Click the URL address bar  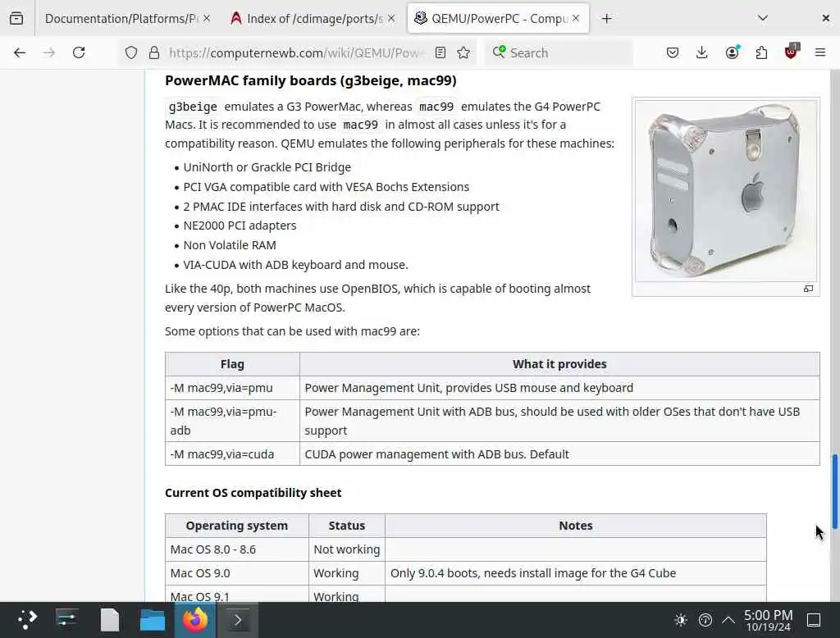(x=296, y=52)
